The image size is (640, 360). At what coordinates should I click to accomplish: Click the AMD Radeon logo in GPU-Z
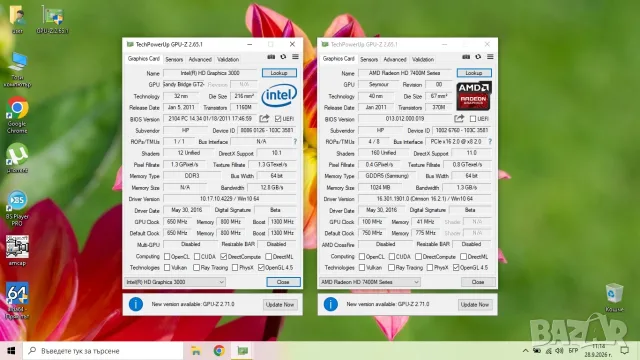tap(474, 96)
